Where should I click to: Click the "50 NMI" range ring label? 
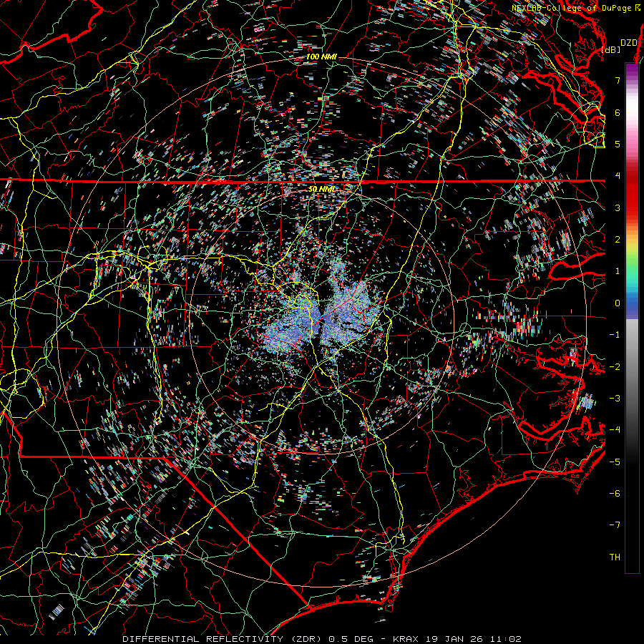coord(321,189)
